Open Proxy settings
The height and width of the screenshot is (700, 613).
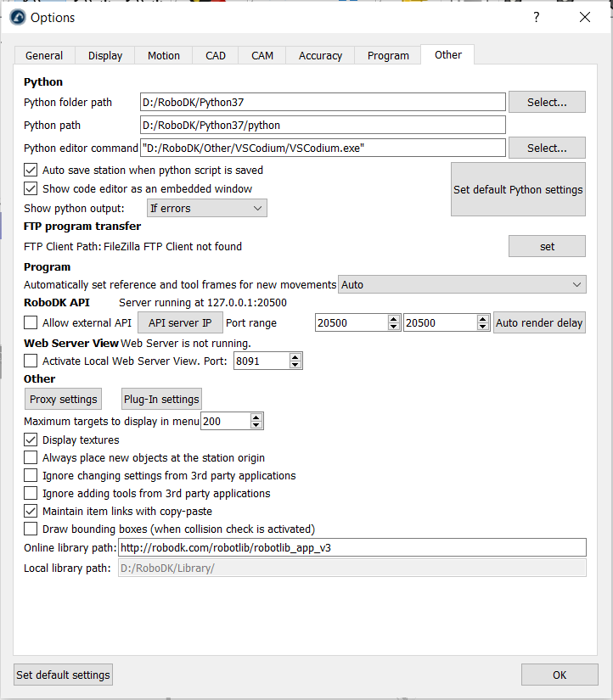tap(63, 399)
